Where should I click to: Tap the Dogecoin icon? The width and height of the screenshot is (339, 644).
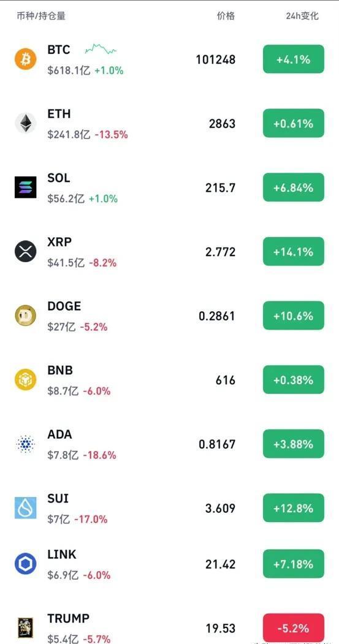[26, 316]
